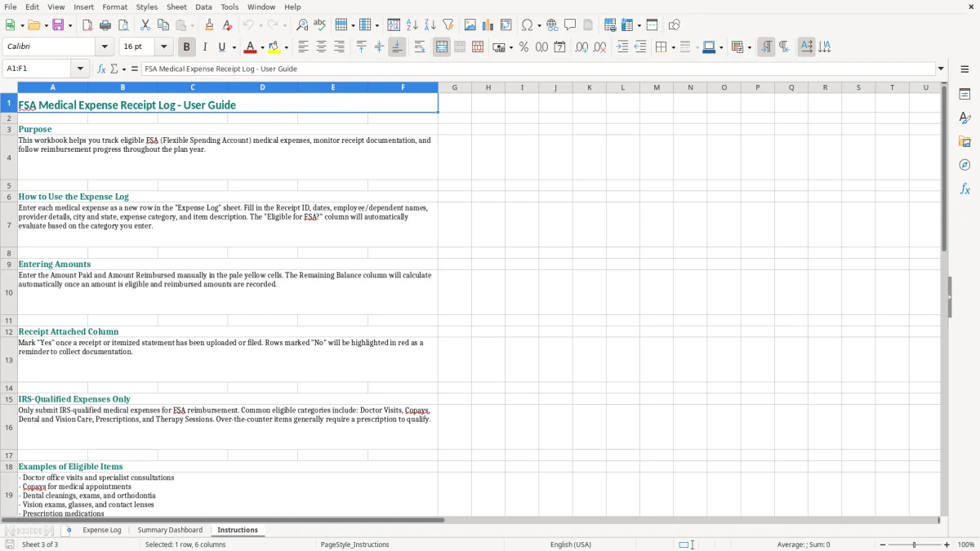Click the Save document icon

(58, 25)
